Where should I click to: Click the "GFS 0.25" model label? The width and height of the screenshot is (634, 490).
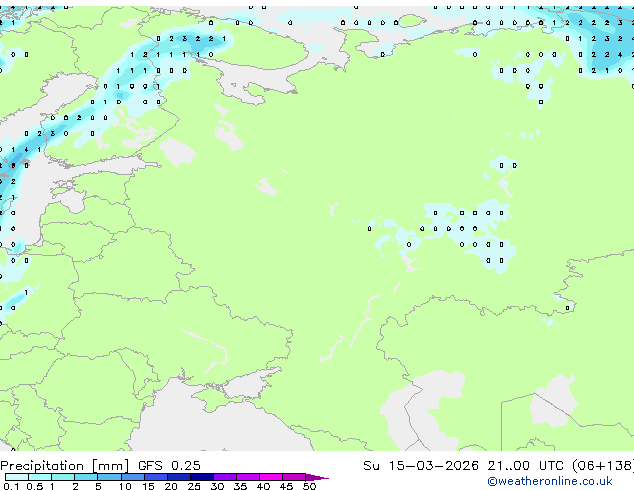[x=169, y=466]
